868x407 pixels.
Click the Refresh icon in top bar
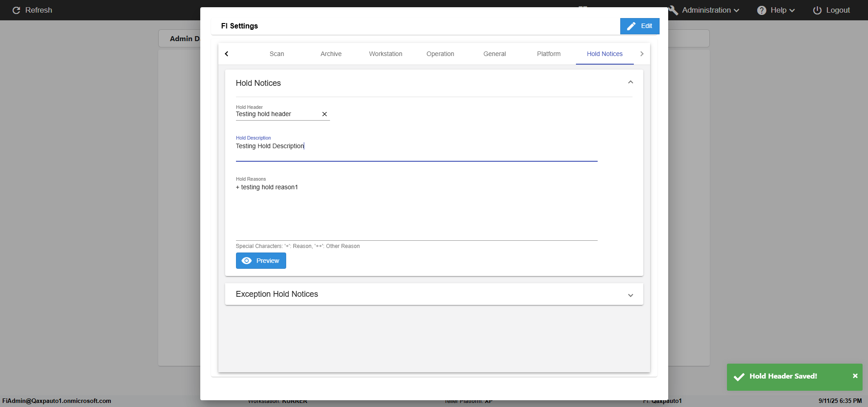(x=16, y=10)
